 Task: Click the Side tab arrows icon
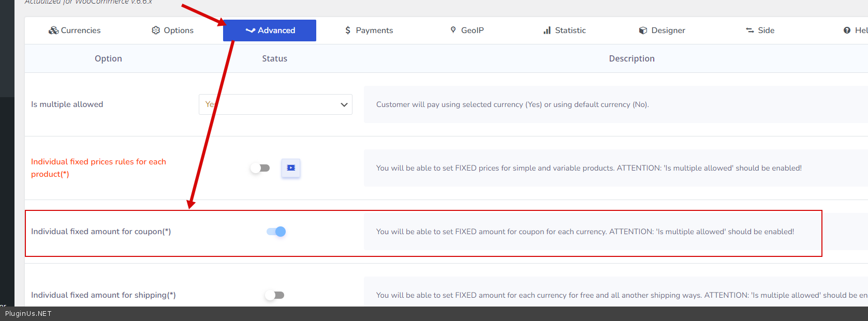[x=749, y=30]
